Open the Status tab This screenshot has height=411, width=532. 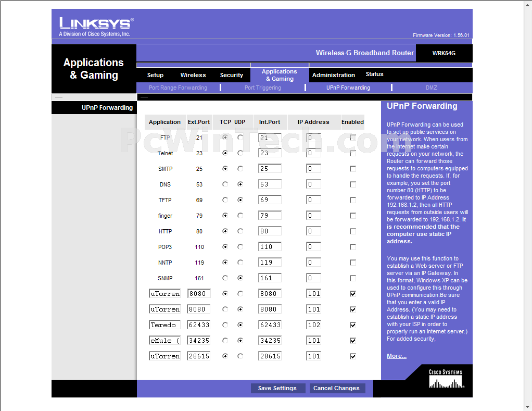point(375,74)
